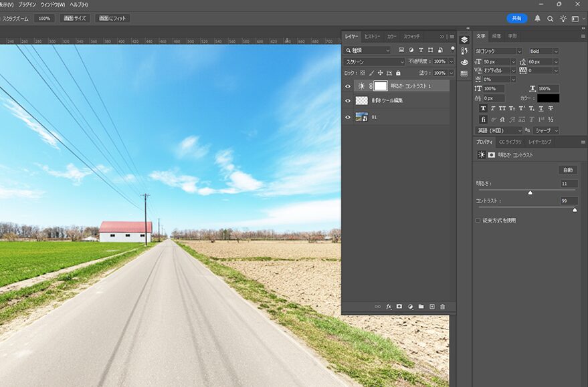Image resolution: width=588 pixels, height=387 pixels.
Task: Add a layer mask from Layers panel footer
Action: coord(399,306)
